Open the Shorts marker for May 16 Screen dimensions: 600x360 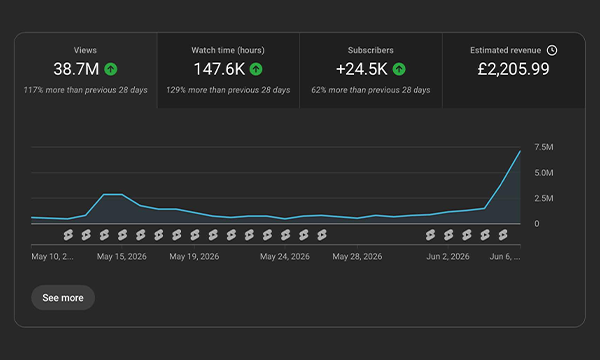140,235
